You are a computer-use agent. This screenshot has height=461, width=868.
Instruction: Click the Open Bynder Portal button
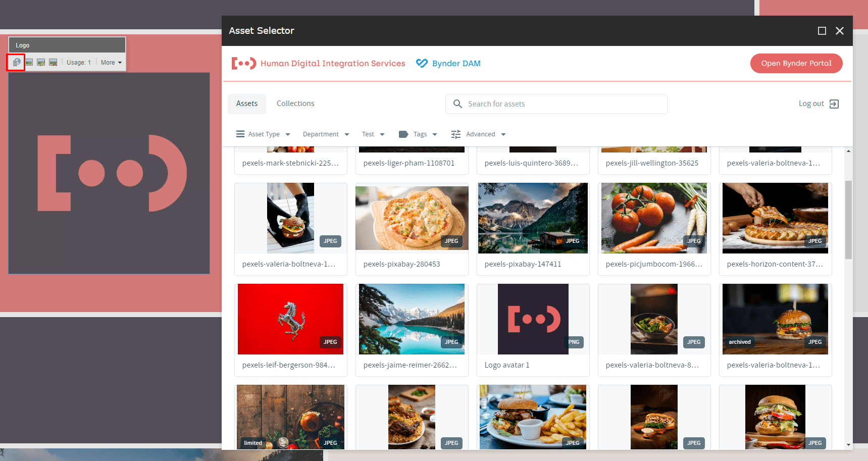pos(796,63)
